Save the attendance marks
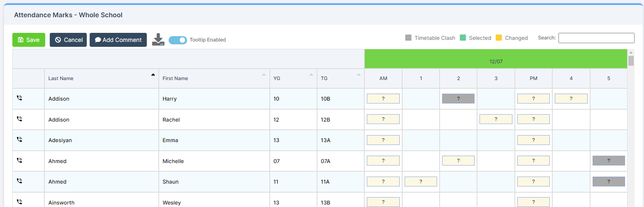 (29, 40)
